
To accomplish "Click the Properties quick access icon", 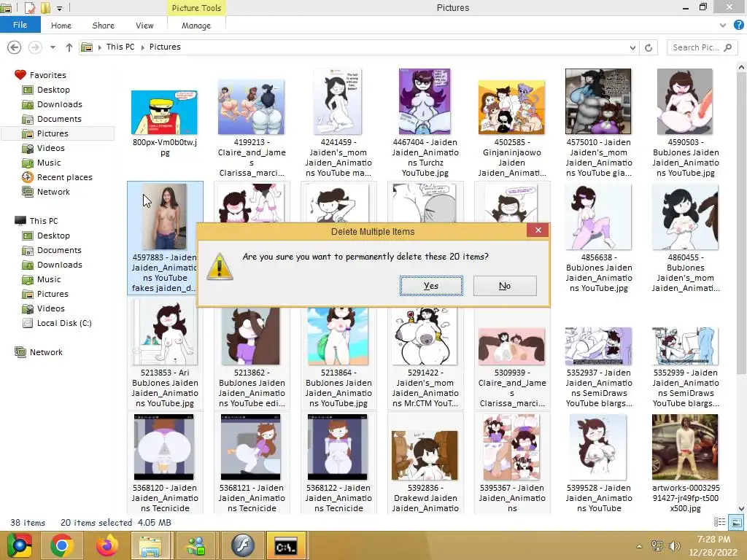I will pyautogui.click(x=29, y=7).
